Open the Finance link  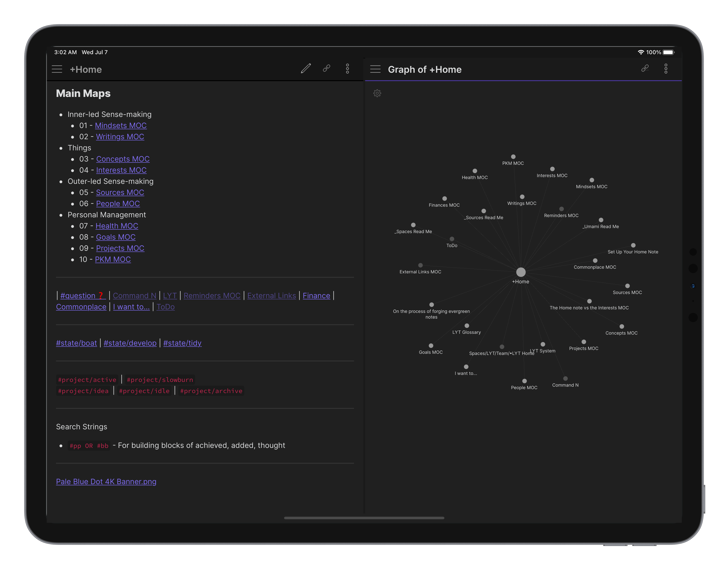click(316, 296)
